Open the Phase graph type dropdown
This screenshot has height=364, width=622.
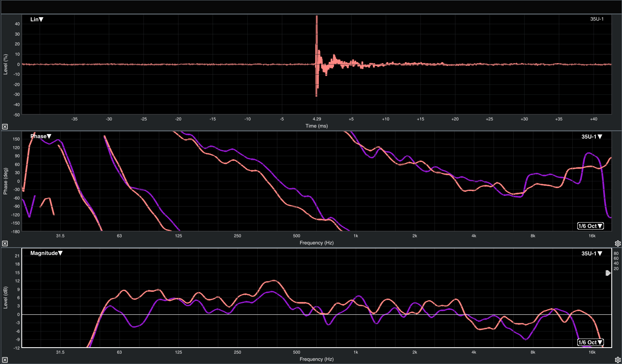41,136
